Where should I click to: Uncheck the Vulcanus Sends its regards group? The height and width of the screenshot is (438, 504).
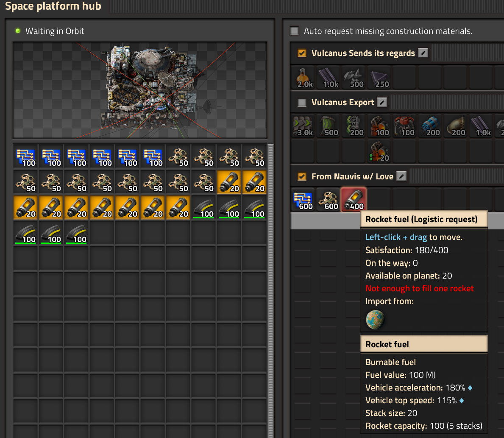tap(302, 53)
